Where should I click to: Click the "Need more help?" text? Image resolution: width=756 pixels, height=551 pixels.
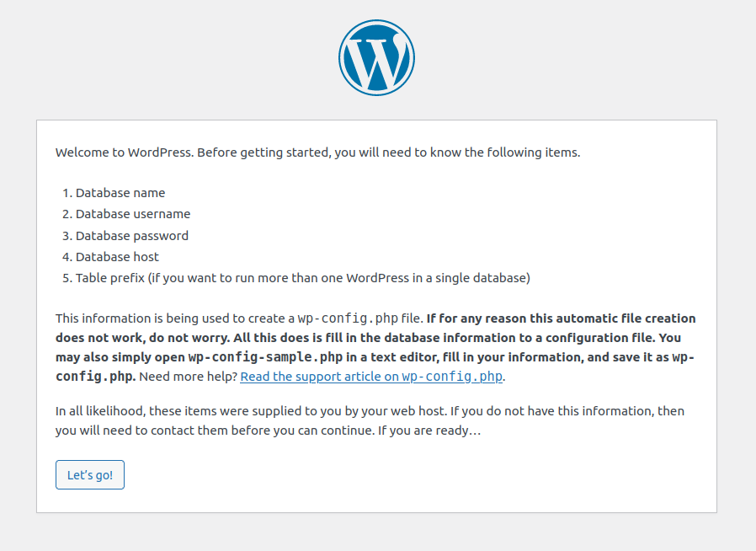click(188, 377)
